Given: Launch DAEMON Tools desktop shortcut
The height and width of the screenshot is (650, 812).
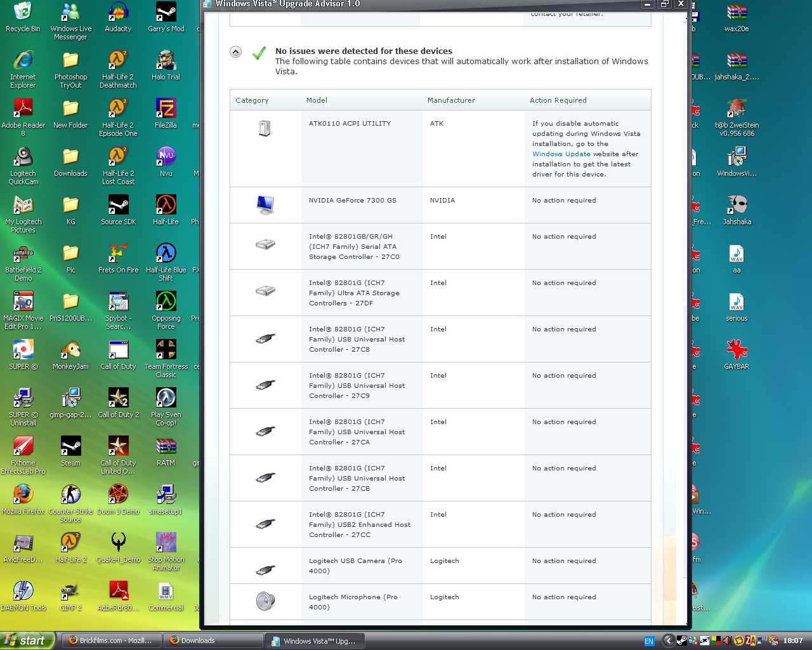Looking at the screenshot, I should coord(23,597).
